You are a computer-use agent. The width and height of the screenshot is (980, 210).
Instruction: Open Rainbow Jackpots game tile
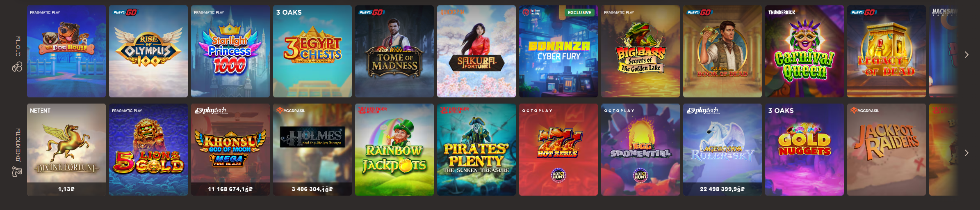(394, 150)
